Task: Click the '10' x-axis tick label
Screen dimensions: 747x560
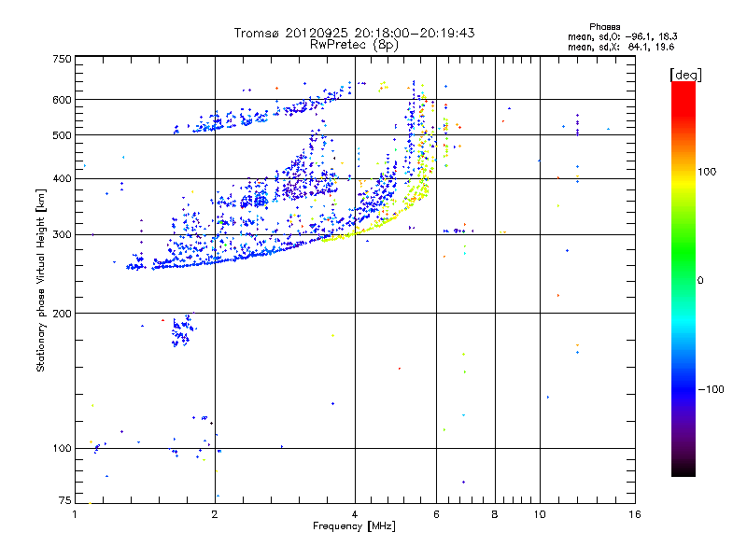Action: 540,514
